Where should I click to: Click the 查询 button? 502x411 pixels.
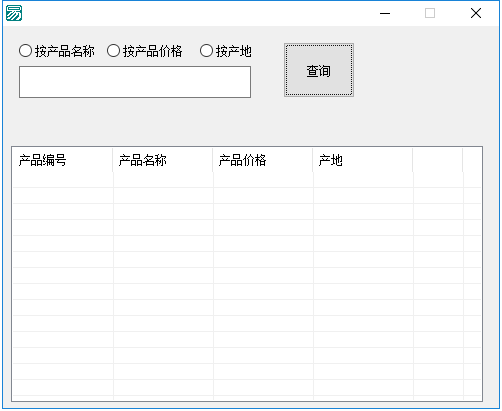[319, 70]
